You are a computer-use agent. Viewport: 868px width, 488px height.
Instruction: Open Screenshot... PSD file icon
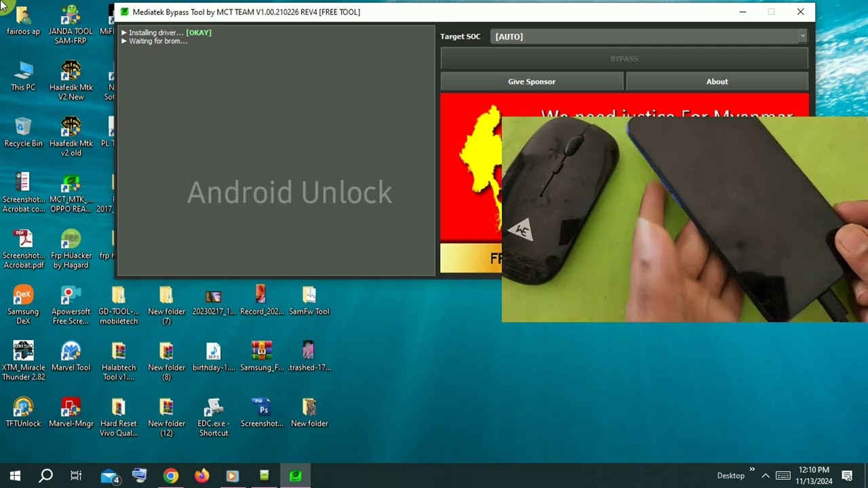(x=261, y=413)
